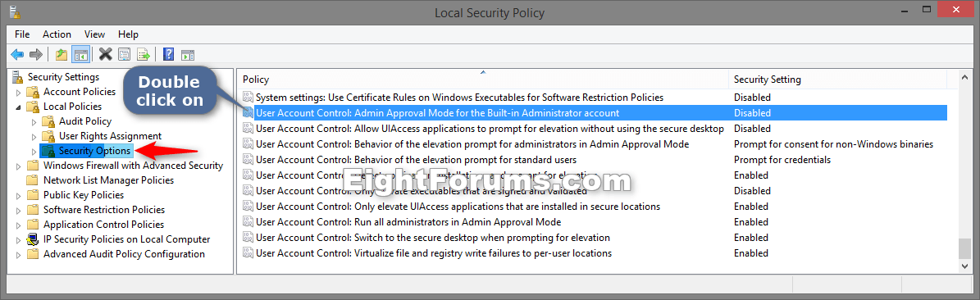
Task: Click the Audit Policy folder icon
Action: tap(48, 121)
